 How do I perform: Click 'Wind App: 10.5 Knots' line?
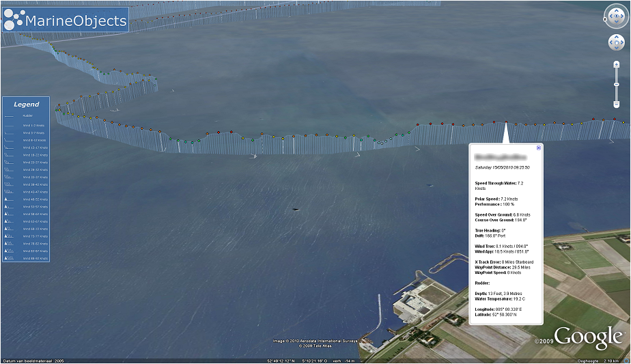[x=502, y=251]
